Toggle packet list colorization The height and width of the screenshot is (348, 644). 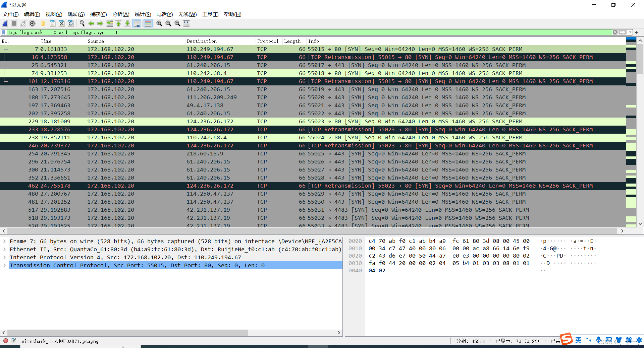(148, 23)
